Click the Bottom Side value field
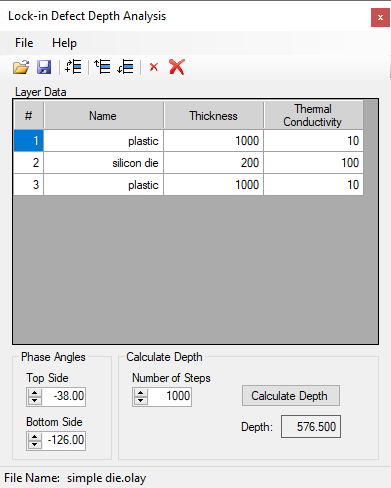This screenshot has width=391, height=488. pyautogui.click(x=63, y=440)
